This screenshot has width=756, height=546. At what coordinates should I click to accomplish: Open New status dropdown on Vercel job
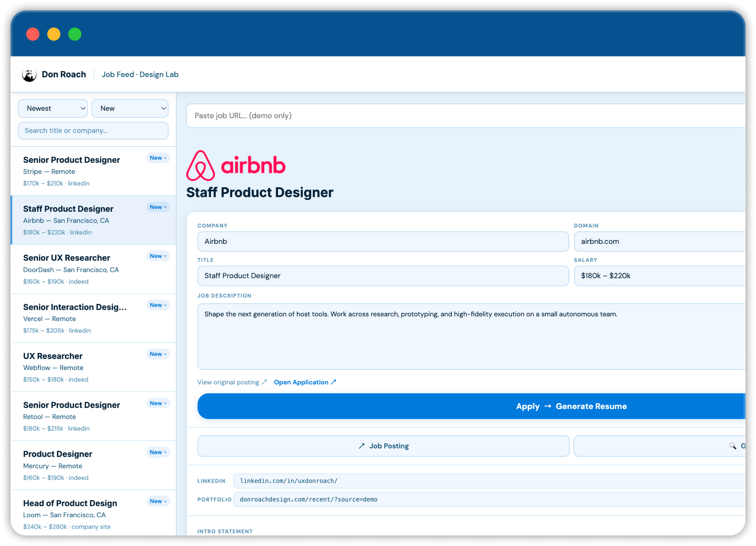coord(158,305)
